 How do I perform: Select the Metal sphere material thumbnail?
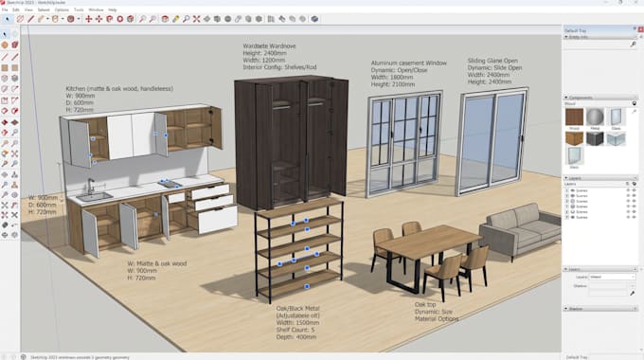pyautogui.click(x=595, y=117)
